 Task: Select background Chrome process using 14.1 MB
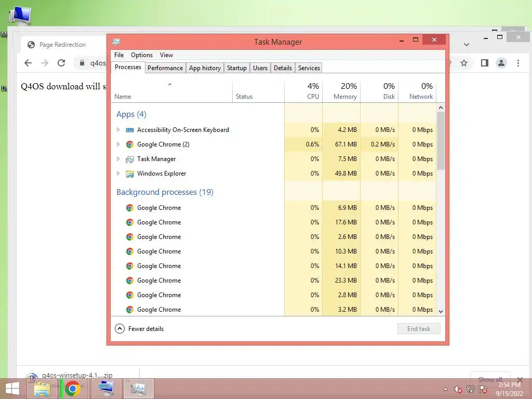tap(273, 266)
